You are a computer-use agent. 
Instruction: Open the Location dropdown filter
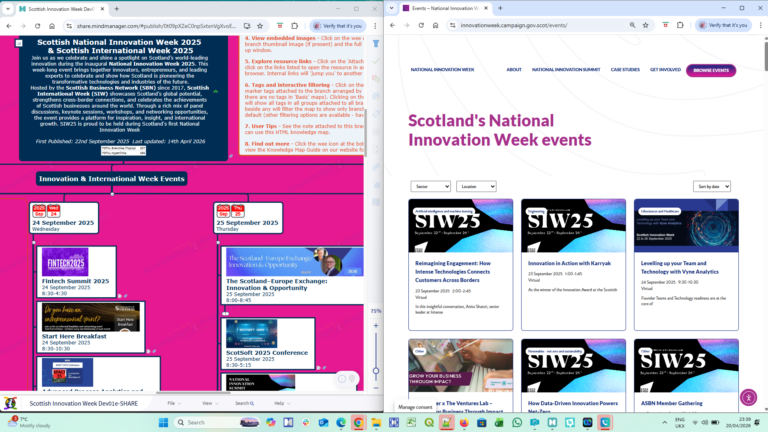tap(476, 186)
